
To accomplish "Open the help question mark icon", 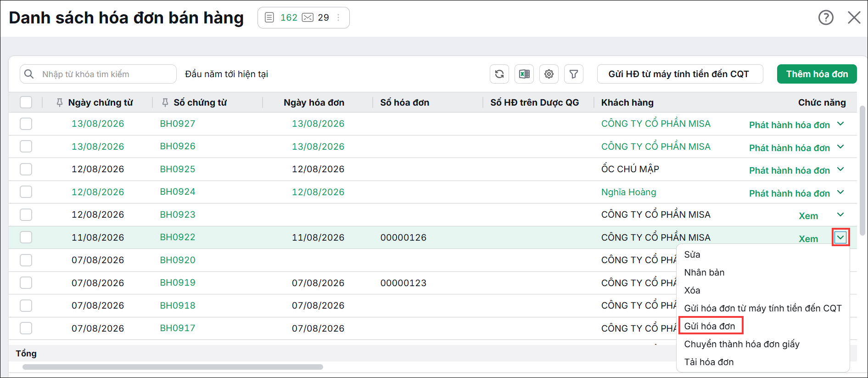I will (826, 17).
